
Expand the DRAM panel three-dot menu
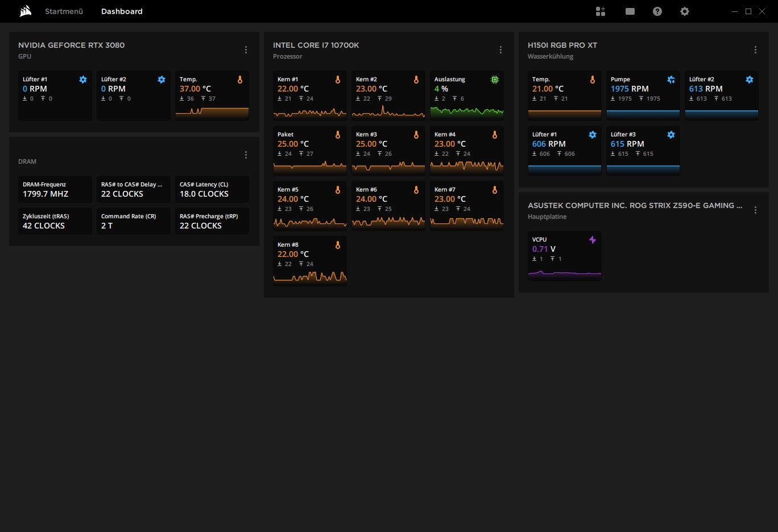(246, 155)
